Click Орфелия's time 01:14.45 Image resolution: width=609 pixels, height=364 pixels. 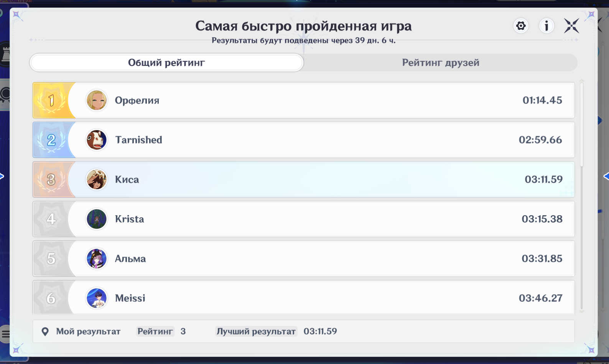point(542,100)
